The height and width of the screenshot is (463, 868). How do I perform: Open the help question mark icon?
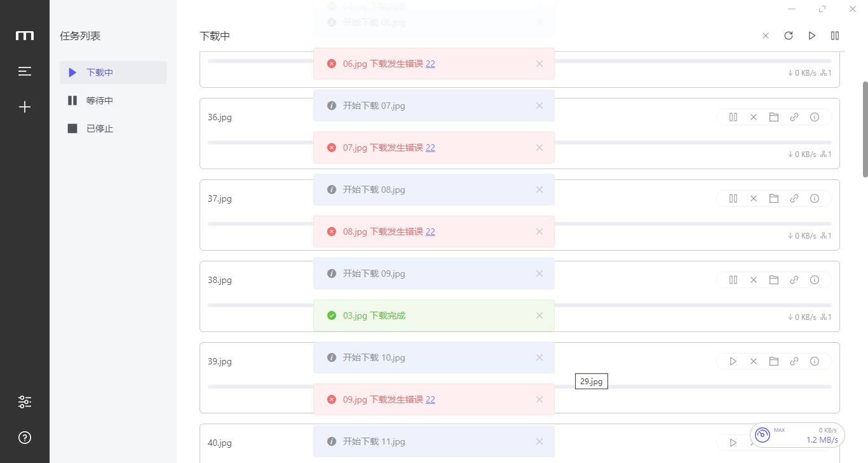click(x=25, y=438)
